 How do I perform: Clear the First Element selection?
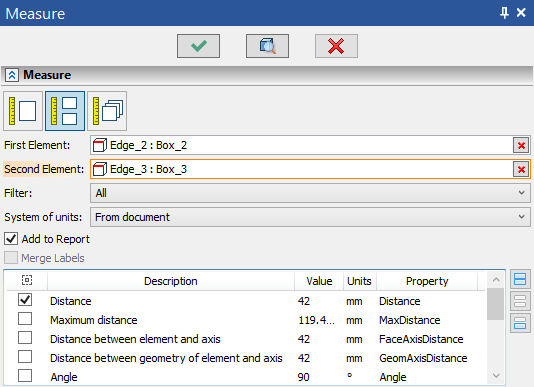(521, 145)
